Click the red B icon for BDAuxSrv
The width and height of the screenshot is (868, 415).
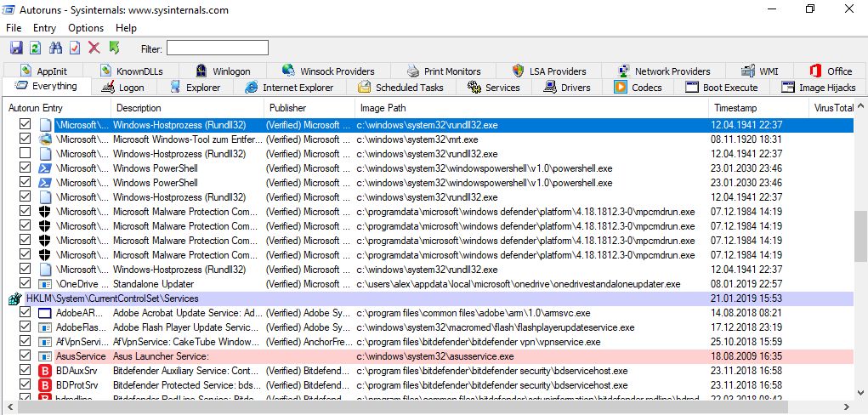tap(45, 371)
